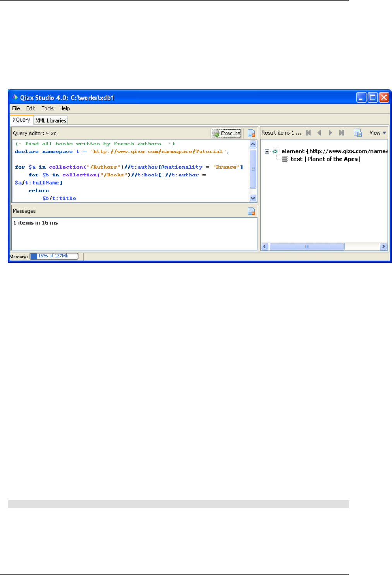392x575 pixels.
Task: Go to first result items page
Action: click(x=308, y=133)
